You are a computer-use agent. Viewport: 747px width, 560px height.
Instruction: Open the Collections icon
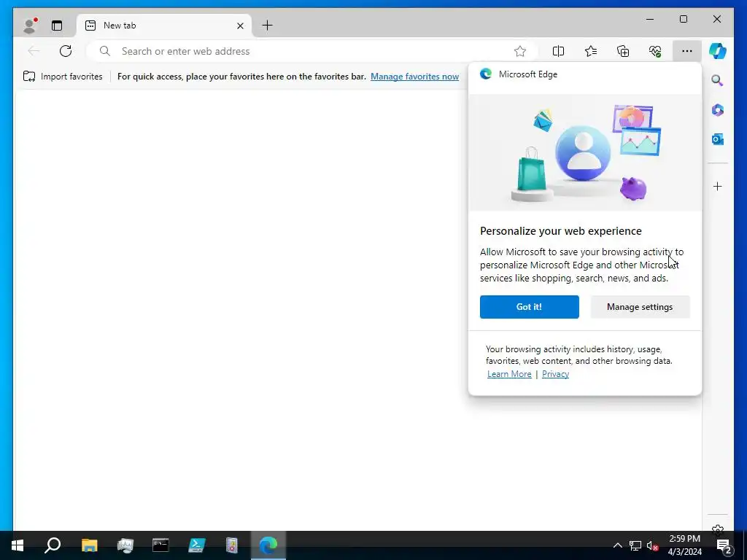[x=623, y=51]
